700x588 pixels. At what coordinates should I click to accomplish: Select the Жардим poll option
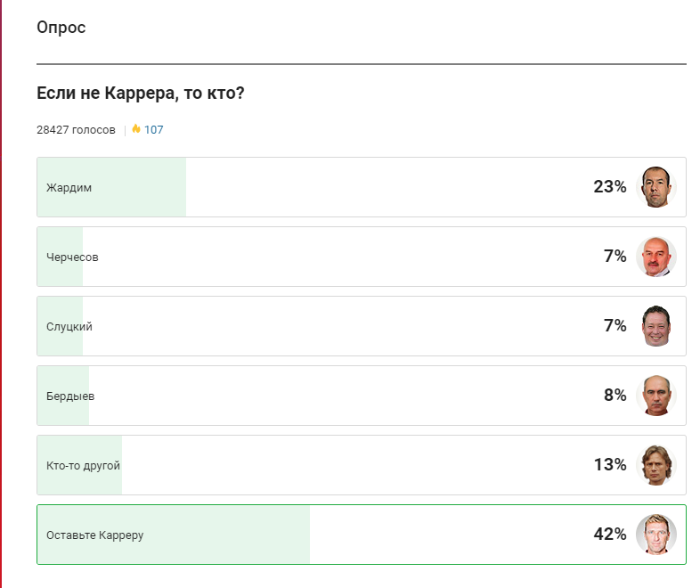tap(69, 188)
